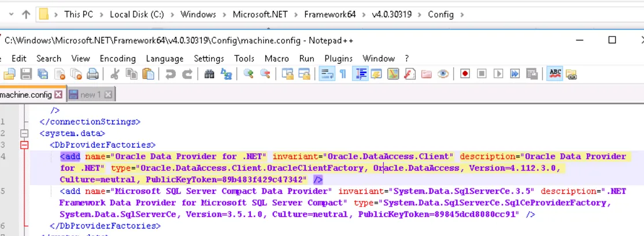Open the Document Map toolbar icon

[x=393, y=74]
